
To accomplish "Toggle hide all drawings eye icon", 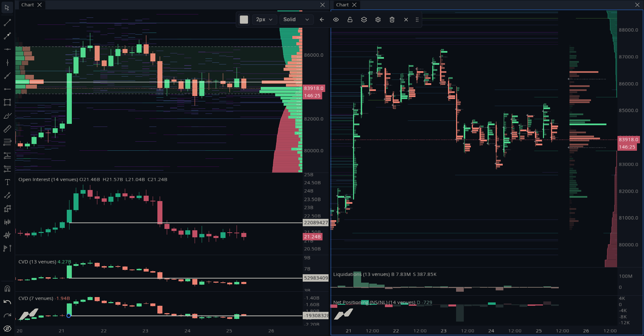I will pyautogui.click(x=7, y=329).
